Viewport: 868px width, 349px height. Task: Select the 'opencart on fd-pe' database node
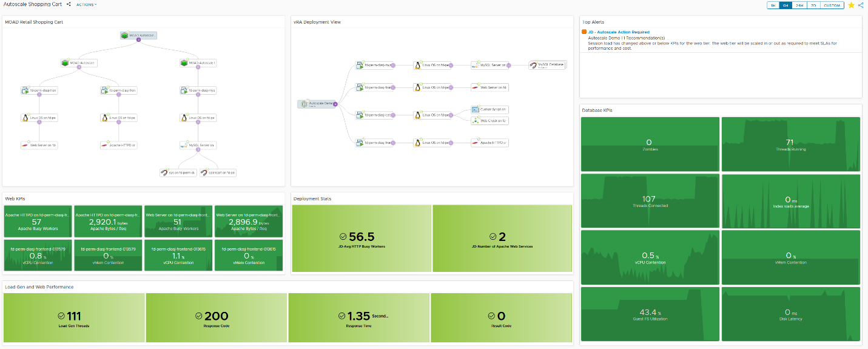tap(218, 173)
